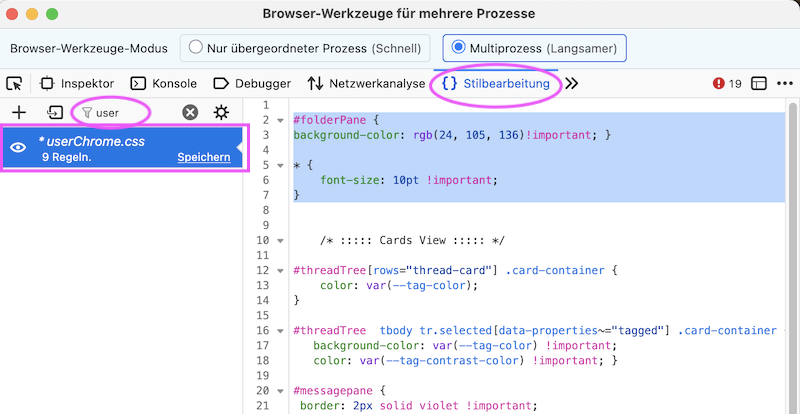Image resolution: width=800 pixels, height=414 pixels.
Task: Collapse the #threadTree rule at line 12
Action: tap(280, 271)
